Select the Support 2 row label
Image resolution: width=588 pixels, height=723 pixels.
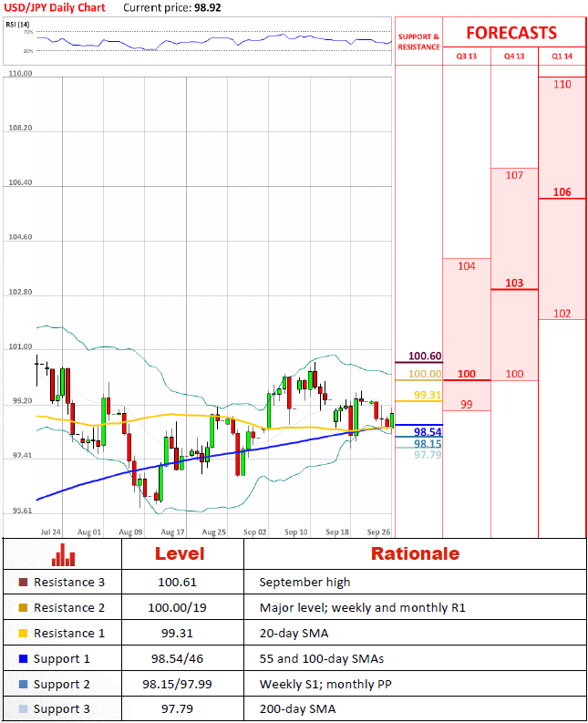coord(62,685)
